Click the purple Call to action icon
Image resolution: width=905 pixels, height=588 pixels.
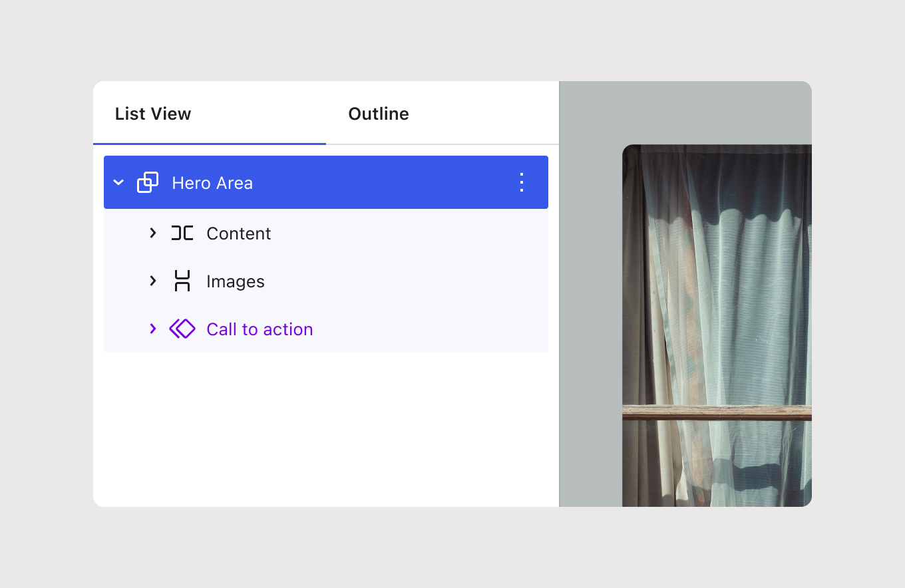tap(182, 329)
